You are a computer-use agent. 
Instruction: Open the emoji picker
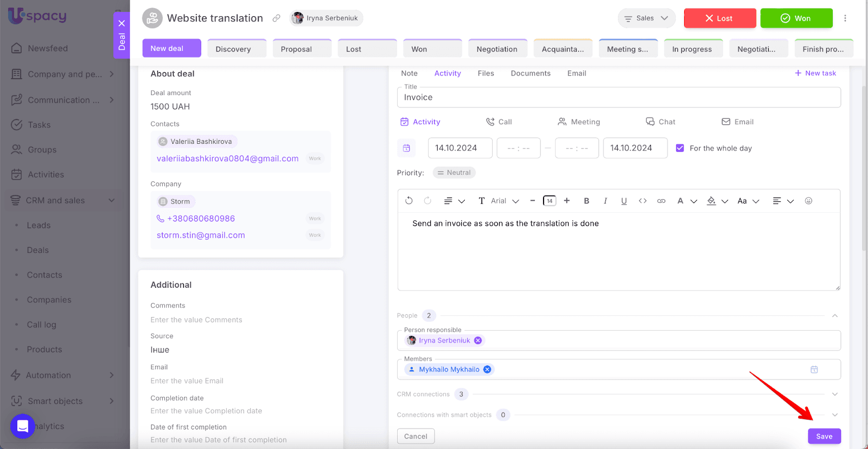coord(808,201)
